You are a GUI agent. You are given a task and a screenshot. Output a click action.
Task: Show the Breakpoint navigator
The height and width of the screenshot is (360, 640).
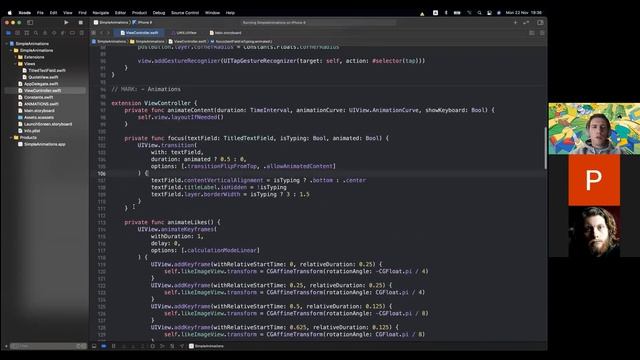(72, 33)
